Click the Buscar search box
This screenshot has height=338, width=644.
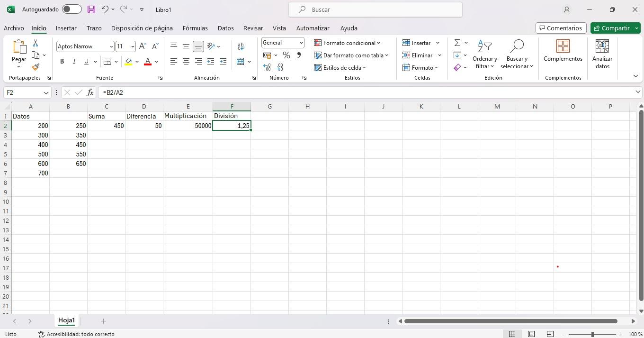[x=375, y=9]
